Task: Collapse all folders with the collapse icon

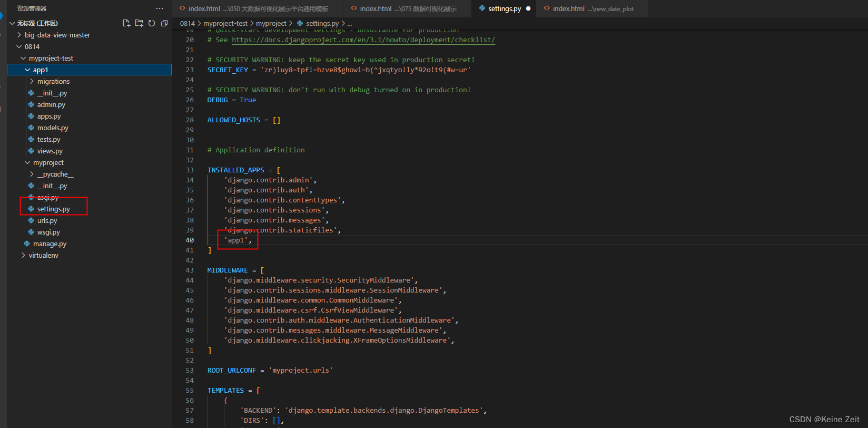Action: 164,23
